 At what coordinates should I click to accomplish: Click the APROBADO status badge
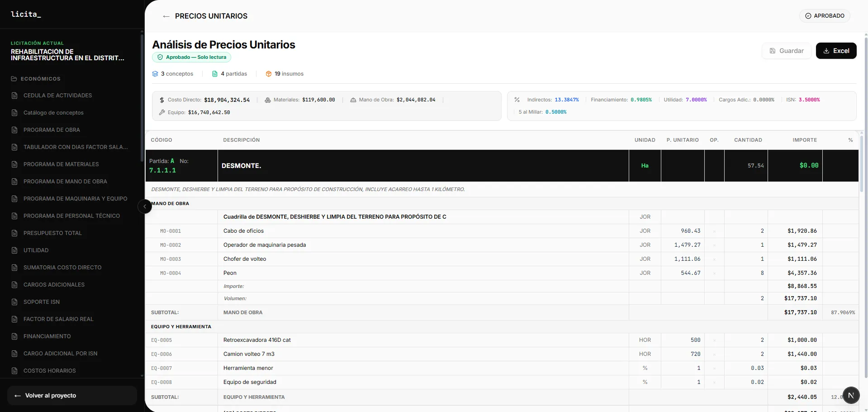(825, 16)
